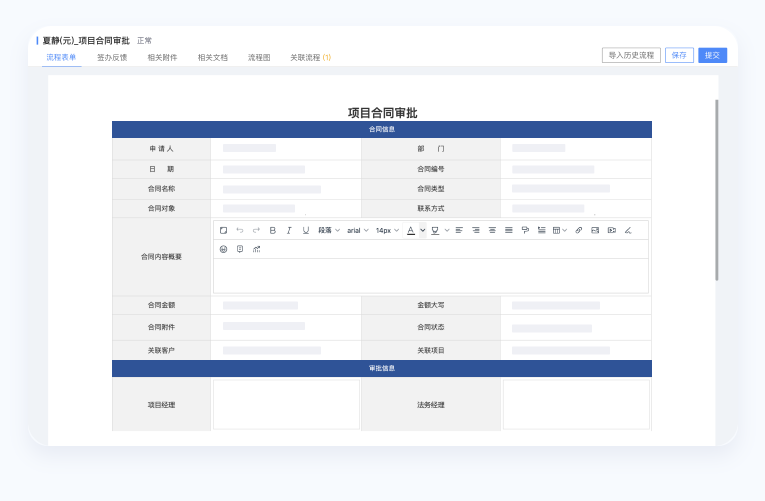This screenshot has height=501, width=765.
Task: Click the 导入历史流程 button
Action: (x=631, y=55)
